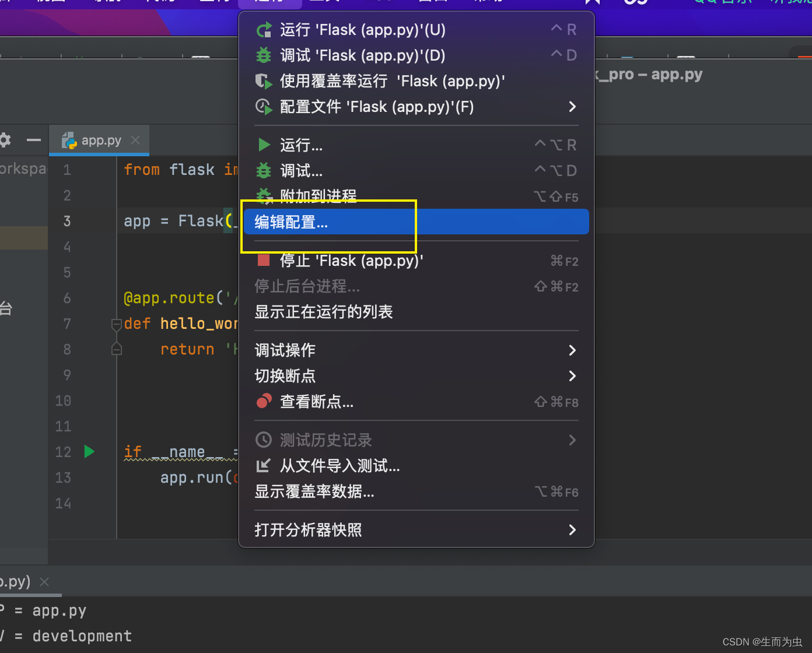Image resolution: width=812 pixels, height=653 pixels.
Task: Click the Python logo on the app.py tab
Action: click(68, 140)
